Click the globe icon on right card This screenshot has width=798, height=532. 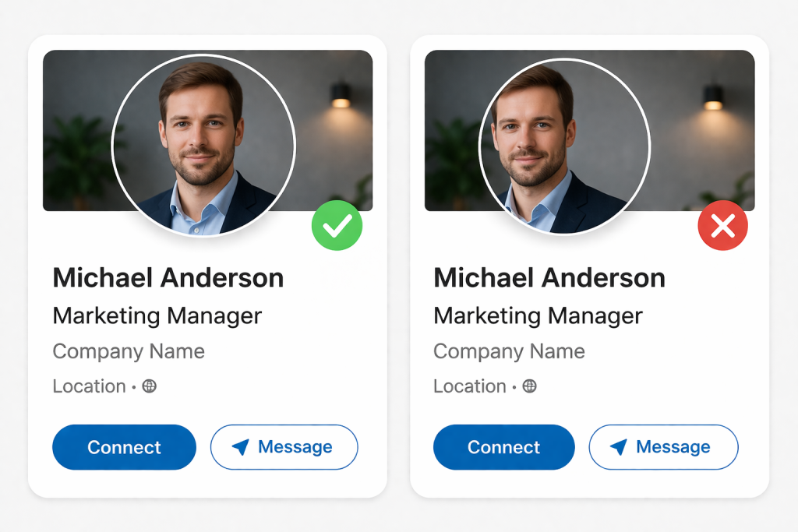[x=529, y=386]
